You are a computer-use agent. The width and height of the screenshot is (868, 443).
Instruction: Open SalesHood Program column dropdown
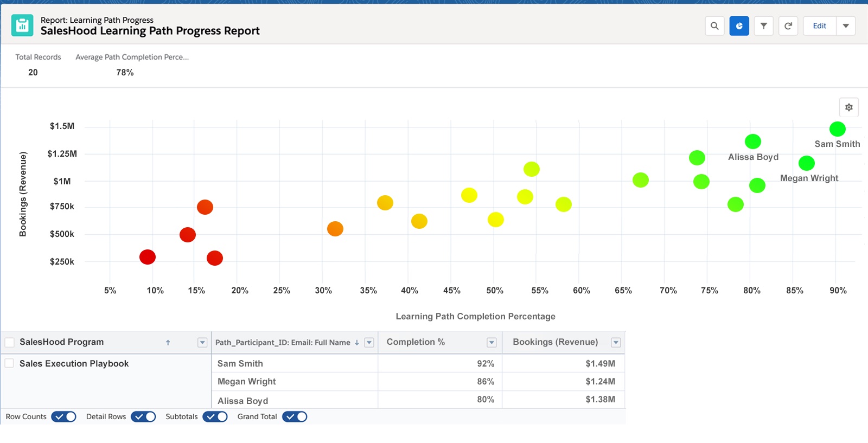click(x=202, y=343)
